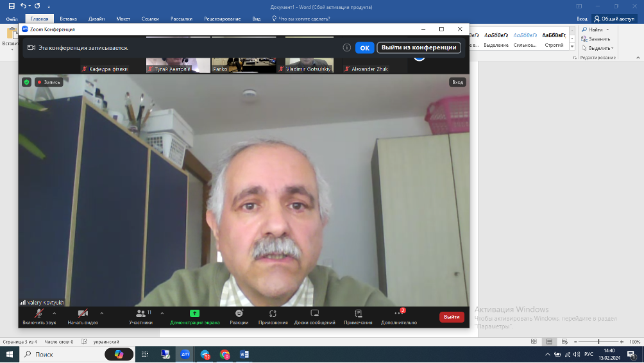Open Zoom Reactions (Реакции) panel
Screen dimensions: 644x363
tap(239, 316)
